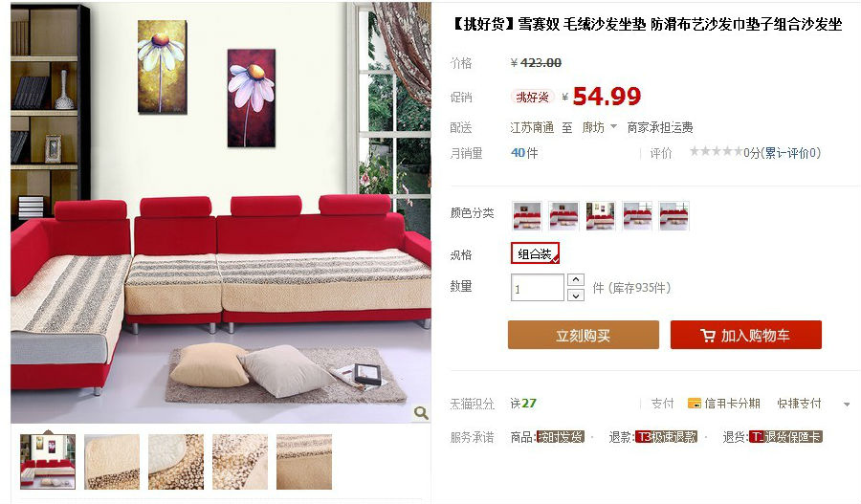Click the 按时发货 service badge

(x=561, y=437)
